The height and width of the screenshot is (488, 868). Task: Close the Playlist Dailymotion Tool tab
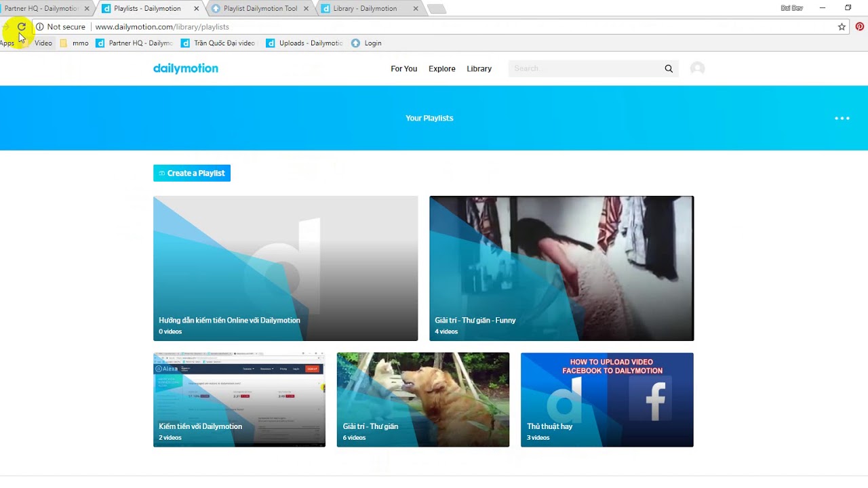click(x=306, y=9)
